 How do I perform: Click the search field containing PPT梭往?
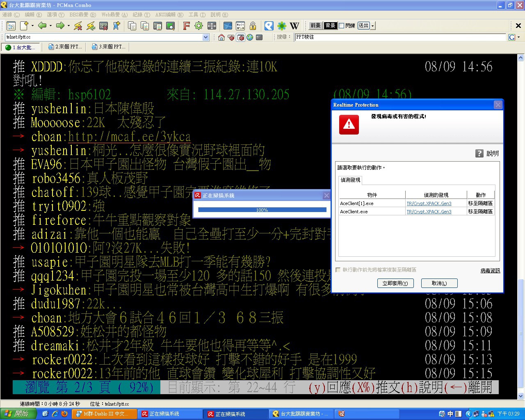[x=401, y=37]
